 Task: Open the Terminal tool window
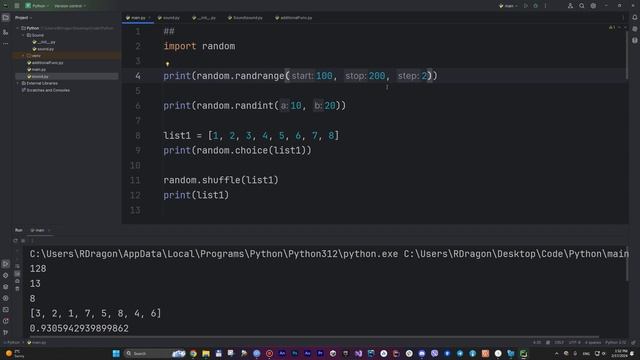click(5, 310)
